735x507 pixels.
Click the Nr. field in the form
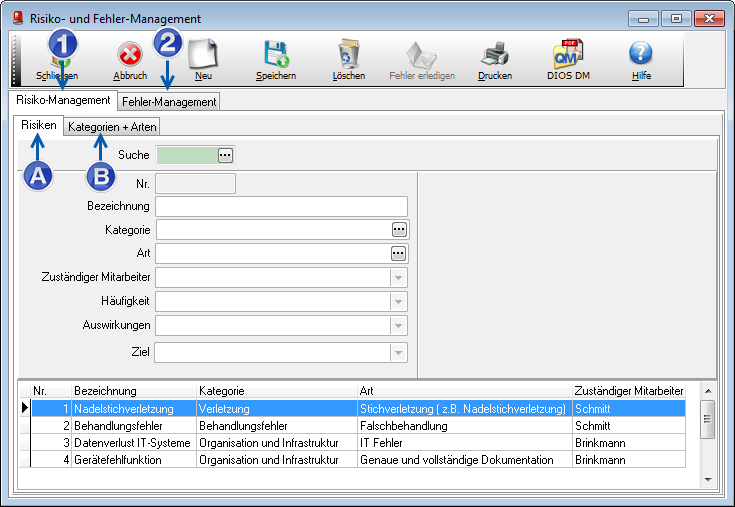[x=195, y=184]
